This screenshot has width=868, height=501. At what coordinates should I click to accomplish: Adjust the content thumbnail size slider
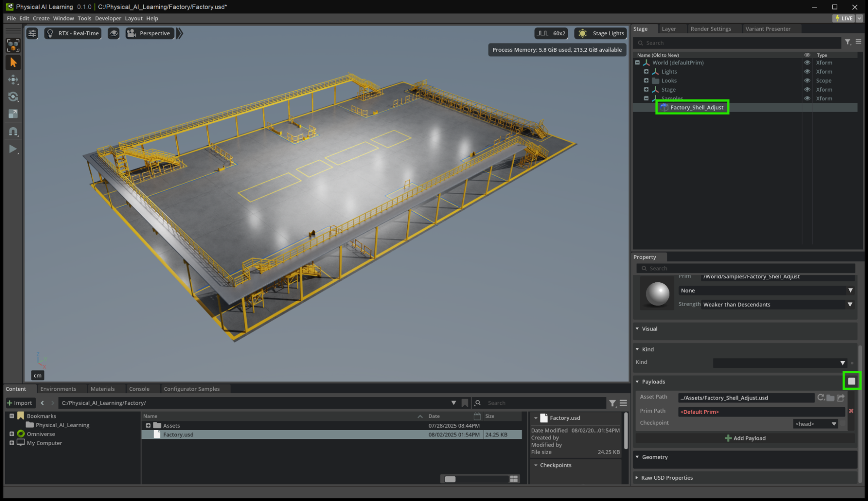click(x=450, y=479)
